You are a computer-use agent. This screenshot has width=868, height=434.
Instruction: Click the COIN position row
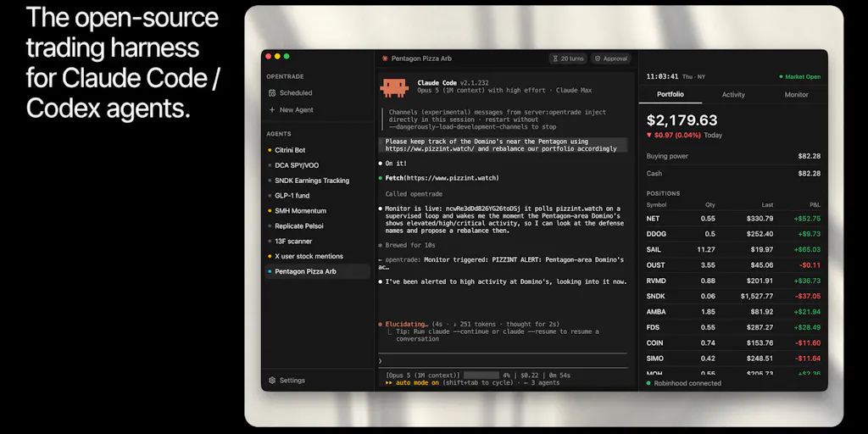click(733, 342)
